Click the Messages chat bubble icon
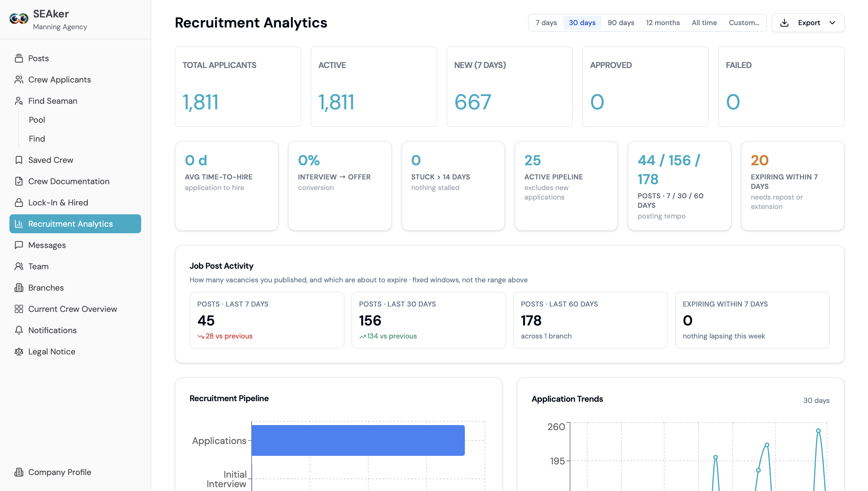This screenshot has height=491, width=868. (19, 245)
